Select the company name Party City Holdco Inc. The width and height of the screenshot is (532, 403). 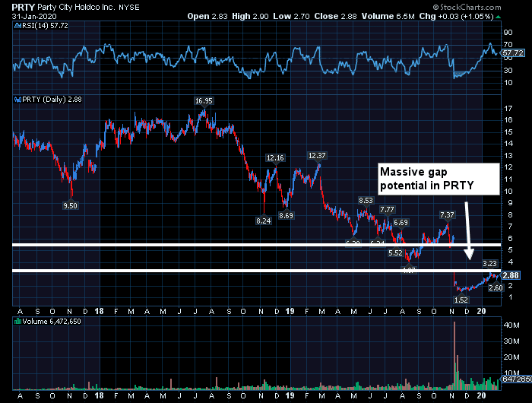76,7
